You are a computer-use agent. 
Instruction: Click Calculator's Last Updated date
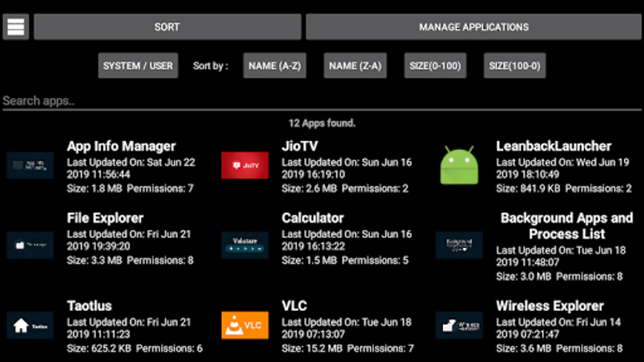pyautogui.click(x=347, y=240)
